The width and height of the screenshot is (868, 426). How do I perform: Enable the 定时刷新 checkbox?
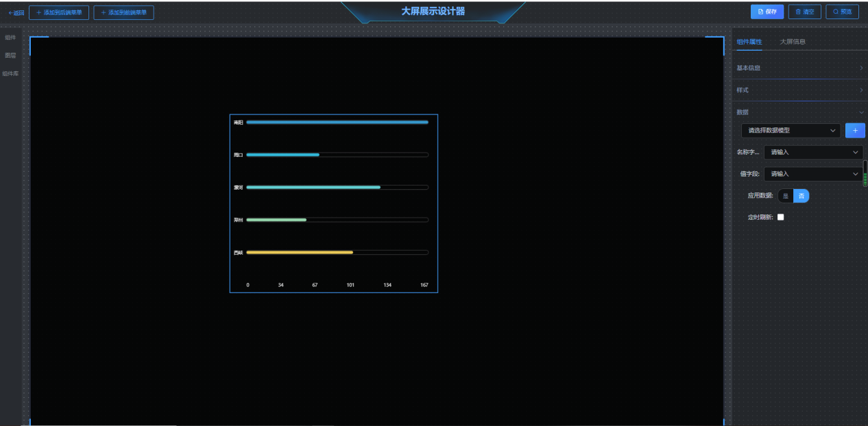click(780, 217)
